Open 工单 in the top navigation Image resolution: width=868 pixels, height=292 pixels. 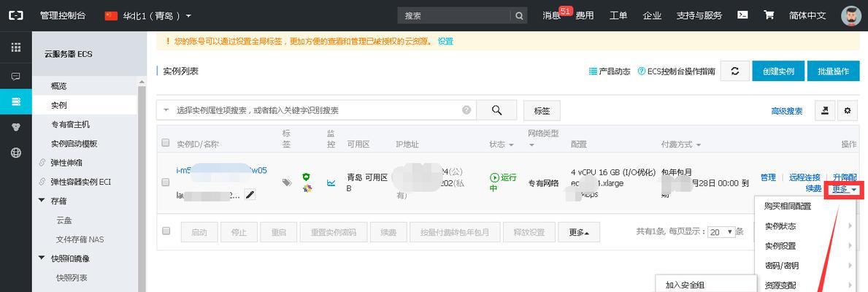click(x=618, y=15)
